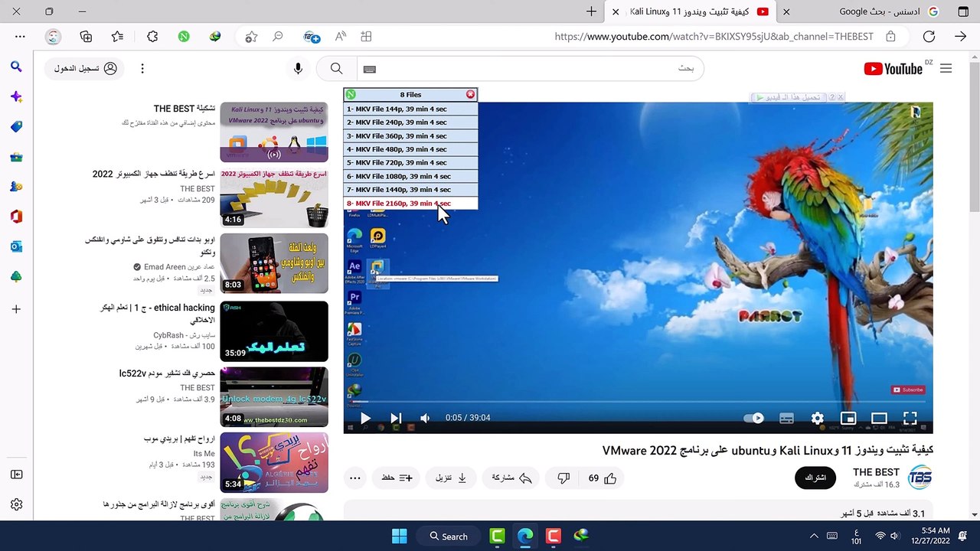This screenshot has height=551, width=980.
Task: Open IDM download bar help question mark
Action: click(832, 97)
